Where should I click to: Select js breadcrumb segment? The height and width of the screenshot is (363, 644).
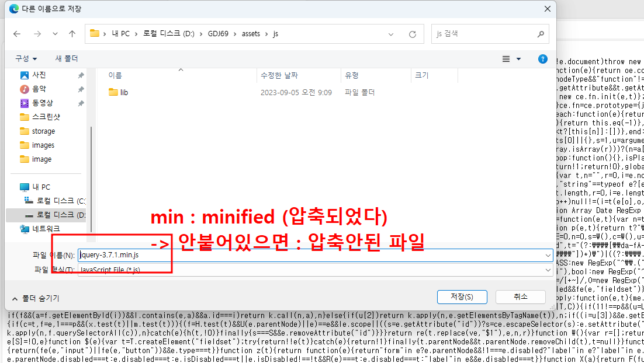[x=276, y=34]
